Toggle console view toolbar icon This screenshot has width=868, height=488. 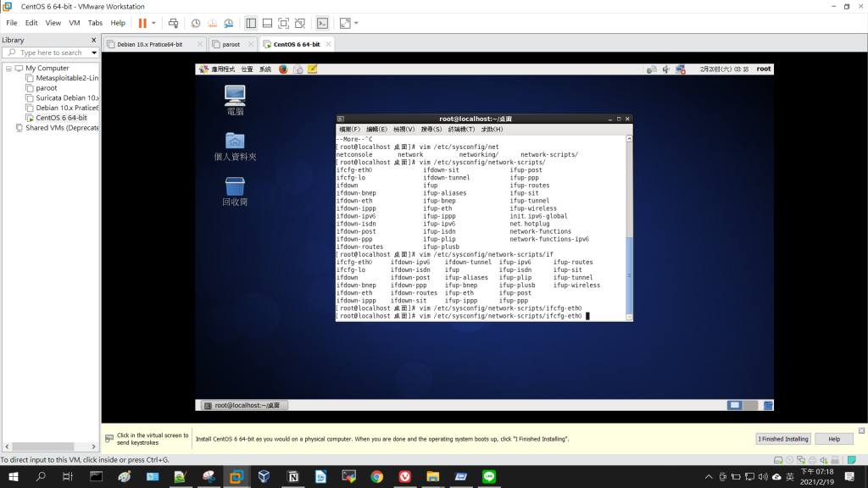tap(322, 23)
